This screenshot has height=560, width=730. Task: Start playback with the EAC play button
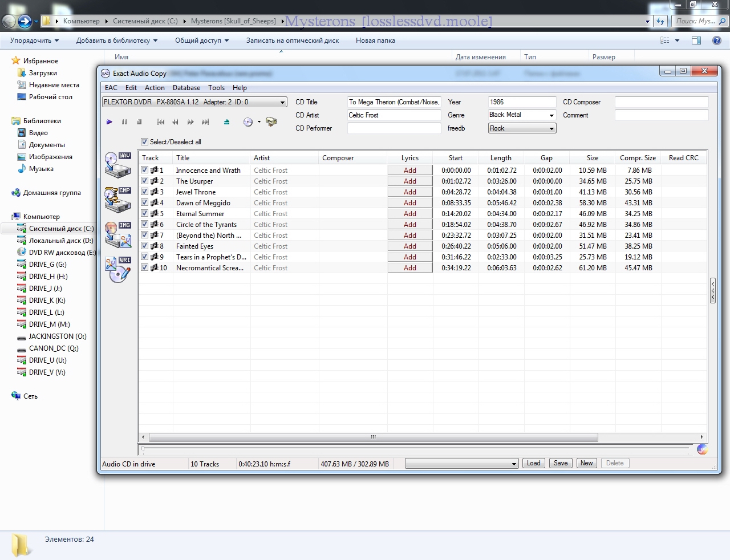tap(109, 122)
